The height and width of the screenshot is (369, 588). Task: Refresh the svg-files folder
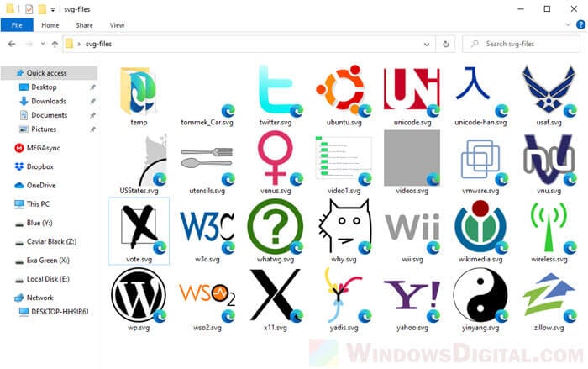click(445, 45)
